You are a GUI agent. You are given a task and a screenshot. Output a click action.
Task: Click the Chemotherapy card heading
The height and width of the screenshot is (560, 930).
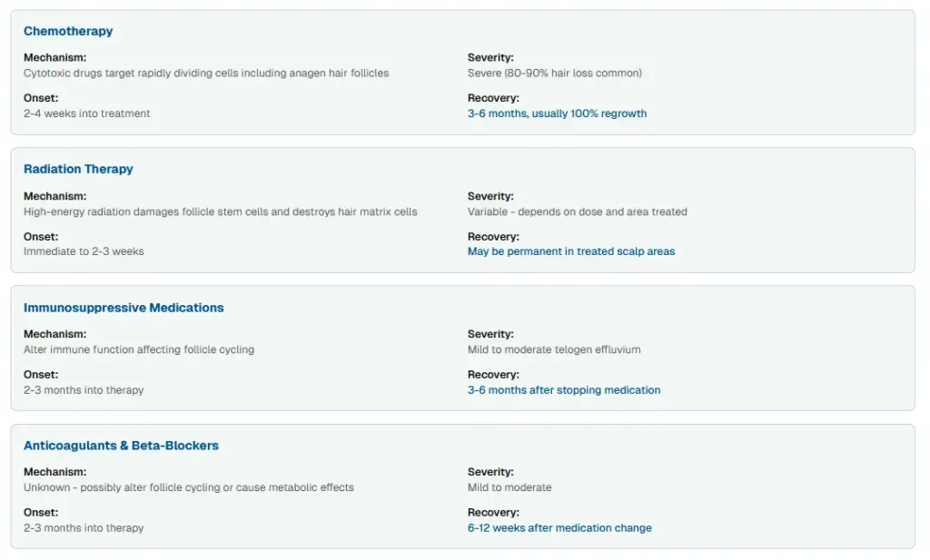[68, 31]
